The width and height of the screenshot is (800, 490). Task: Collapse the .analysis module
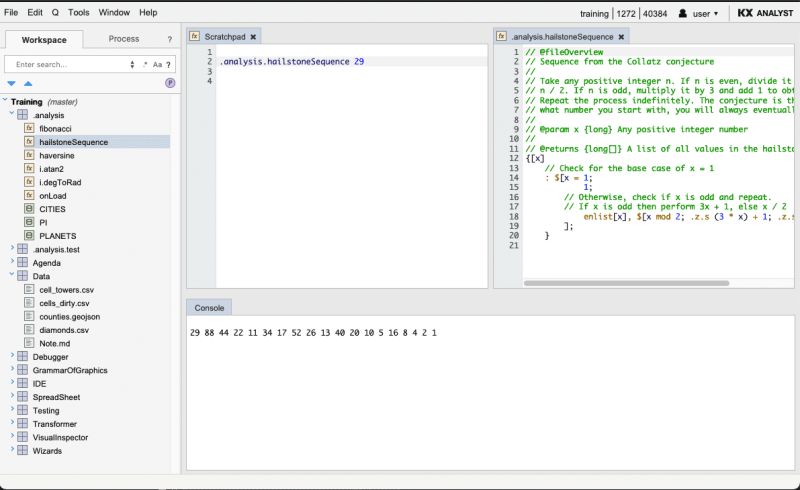12,114
